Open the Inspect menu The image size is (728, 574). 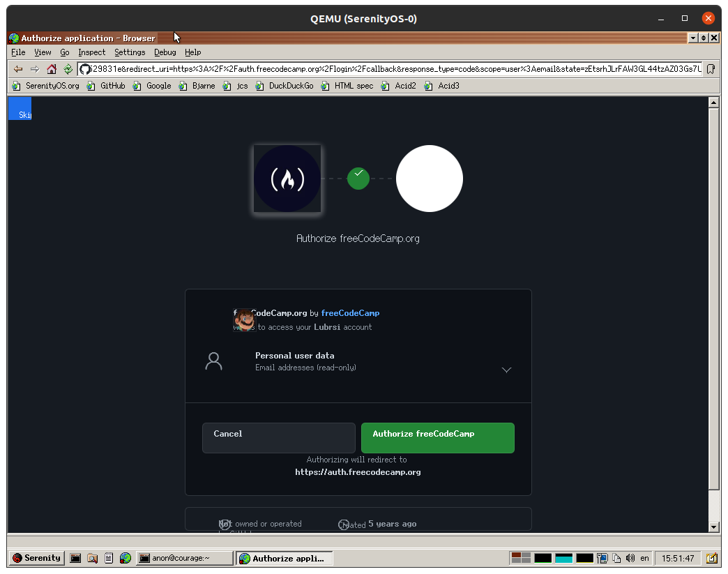pyautogui.click(x=91, y=52)
